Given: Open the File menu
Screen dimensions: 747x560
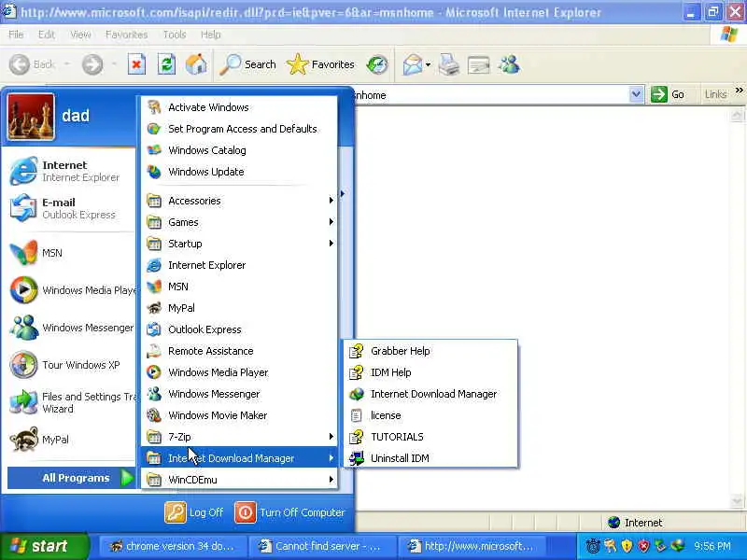Looking at the screenshot, I should pos(16,35).
